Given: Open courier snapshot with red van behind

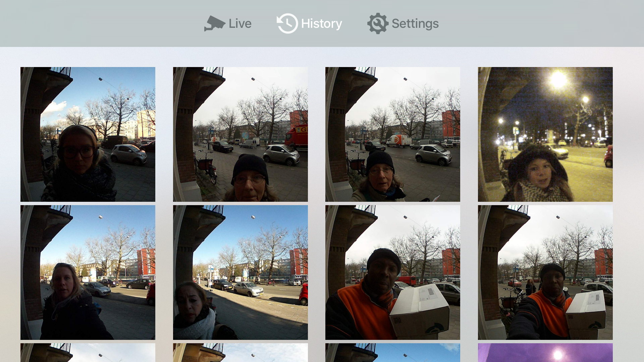Looking at the screenshot, I should tap(393, 273).
